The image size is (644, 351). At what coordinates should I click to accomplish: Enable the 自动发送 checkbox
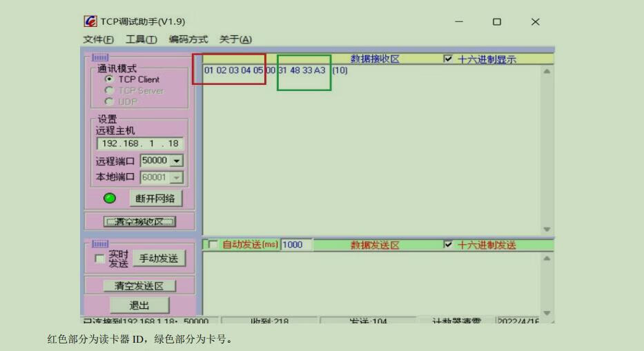213,245
